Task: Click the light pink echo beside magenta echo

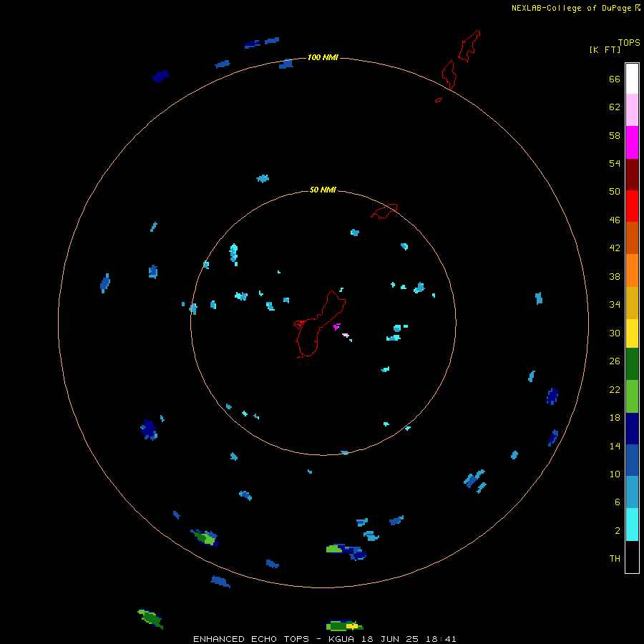Action: click(346, 336)
